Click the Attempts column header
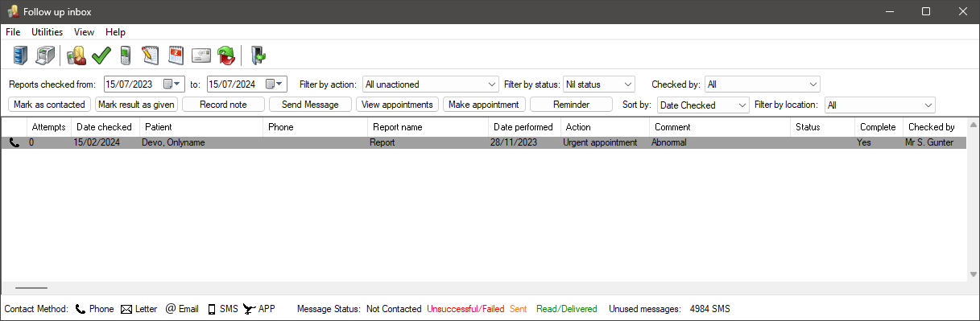Screen dimensions: 980x321 [x=48, y=127]
